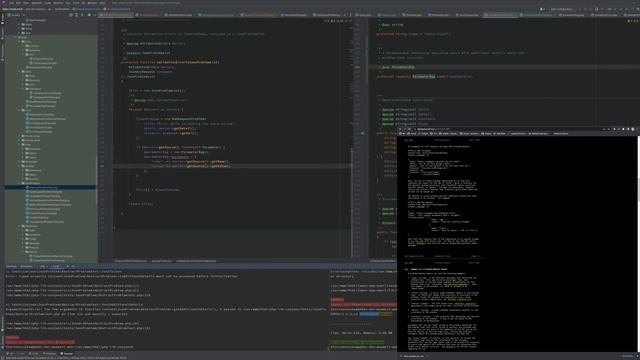
Task: Hide the Project tool window using minimize icon
Action: pyautogui.click(x=94, y=15)
